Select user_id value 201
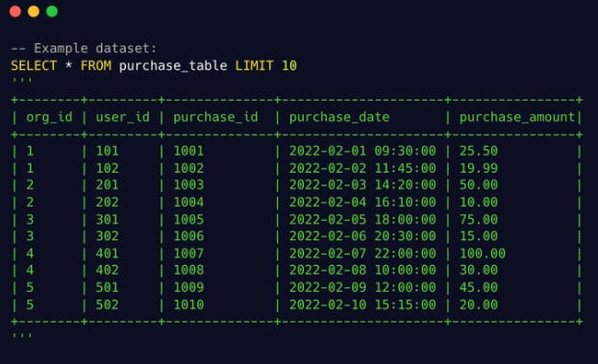Screen dimensions: 598x364 (107, 184)
